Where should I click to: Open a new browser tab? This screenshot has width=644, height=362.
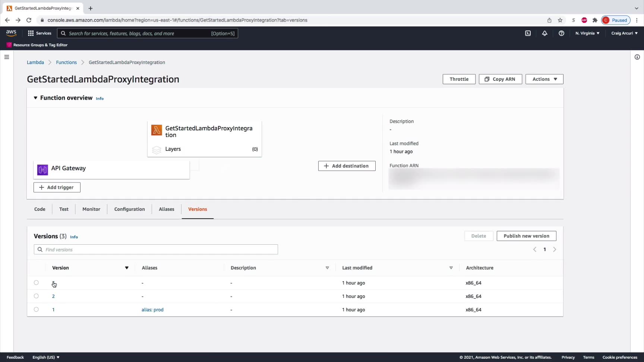(91, 8)
